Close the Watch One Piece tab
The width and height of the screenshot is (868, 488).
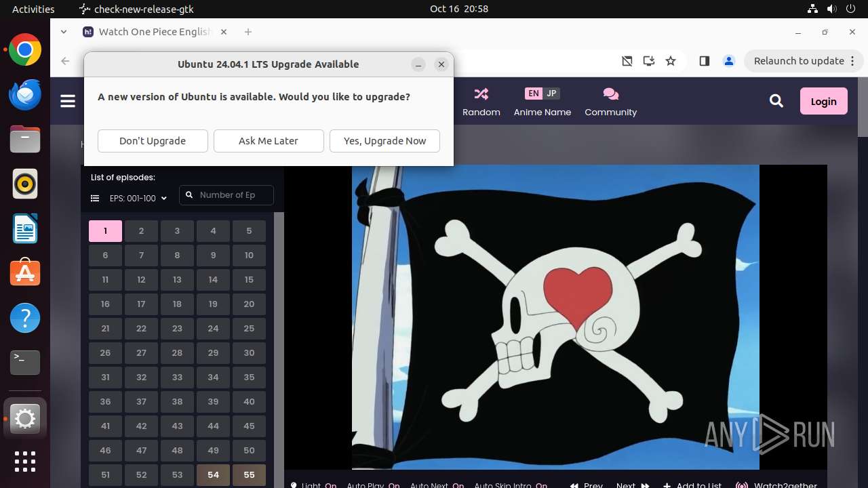[224, 32]
